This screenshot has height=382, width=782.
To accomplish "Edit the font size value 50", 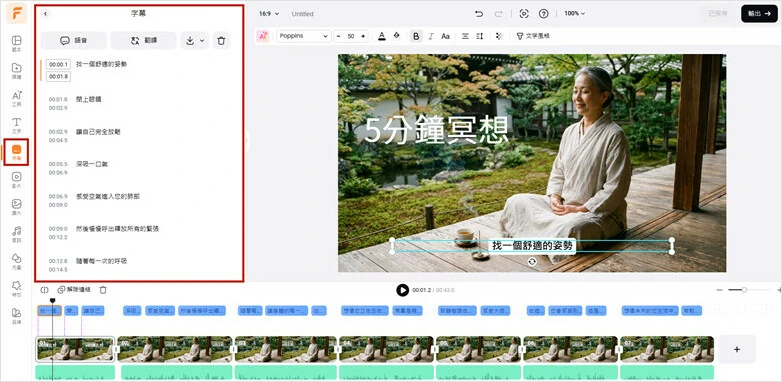I will tap(351, 36).
